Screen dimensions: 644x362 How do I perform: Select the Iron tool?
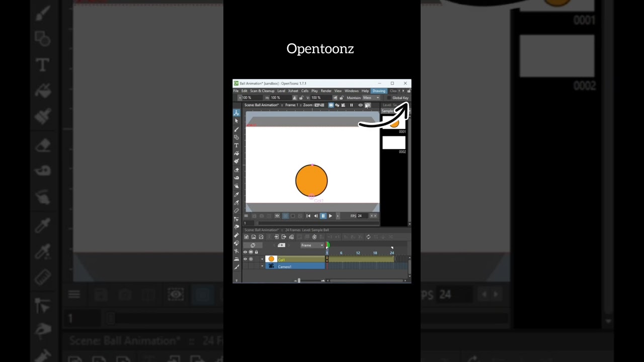pos(236,259)
